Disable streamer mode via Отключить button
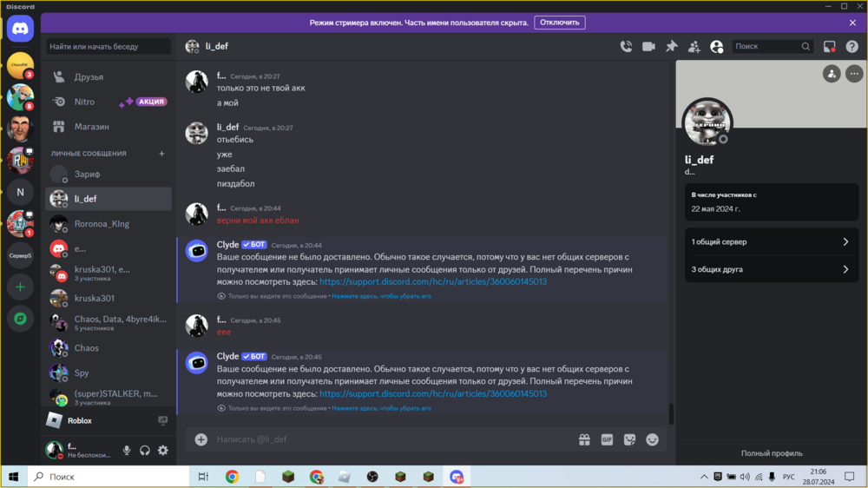This screenshot has width=868, height=488. 560,23
